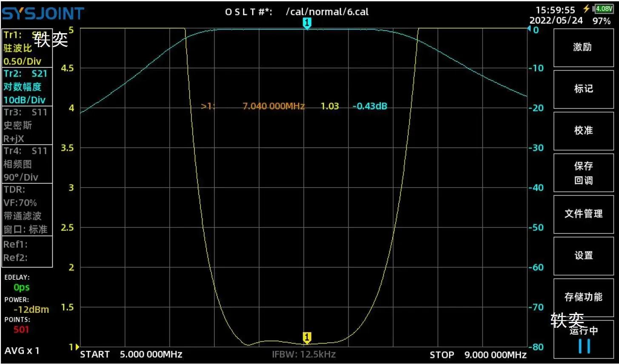Click the /cal/normal/6.cal calibration file path
The width and height of the screenshot is (619, 364).
(x=327, y=12)
